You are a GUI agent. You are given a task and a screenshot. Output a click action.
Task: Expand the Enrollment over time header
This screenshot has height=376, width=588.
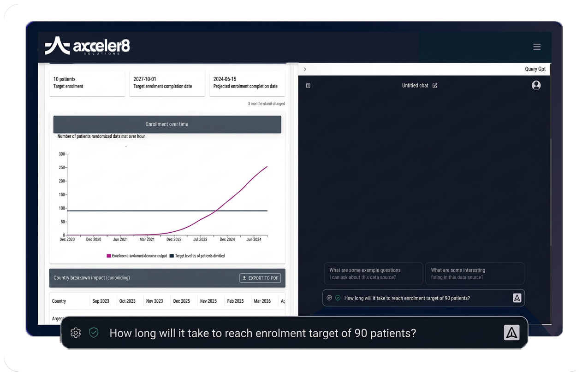click(x=167, y=124)
